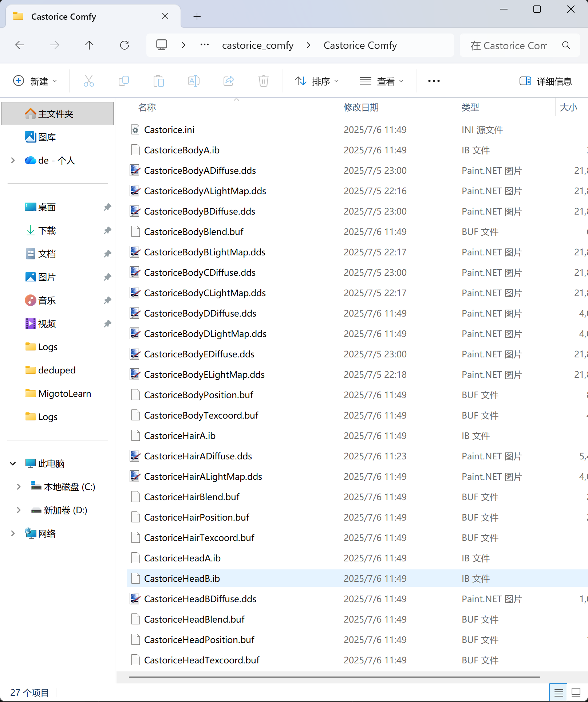Open the 排序 sort dropdown

tap(316, 81)
